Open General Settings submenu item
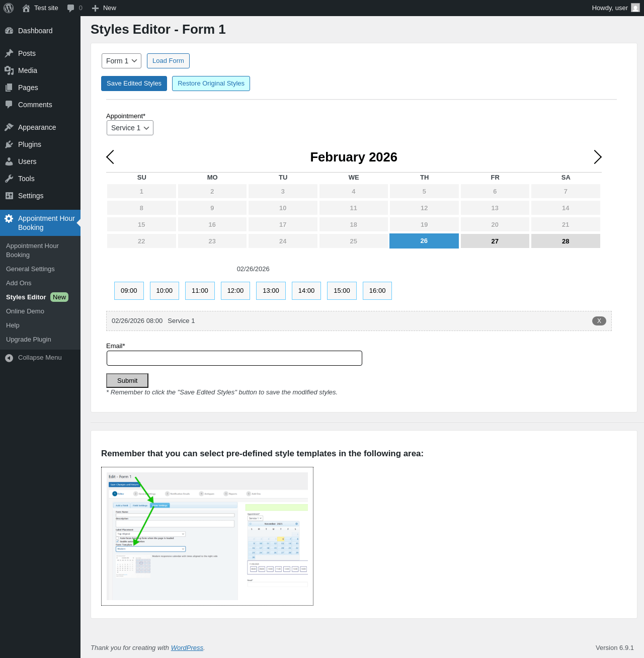The height and width of the screenshot is (658, 644). point(30,269)
